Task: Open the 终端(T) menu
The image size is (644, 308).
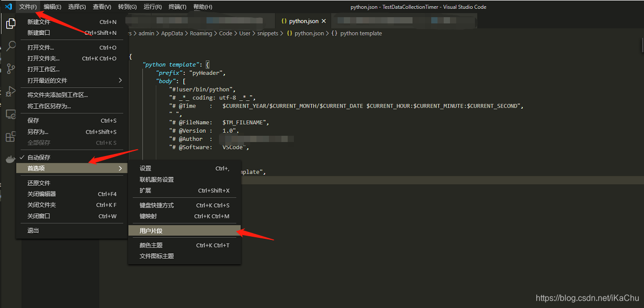Action: (x=177, y=7)
